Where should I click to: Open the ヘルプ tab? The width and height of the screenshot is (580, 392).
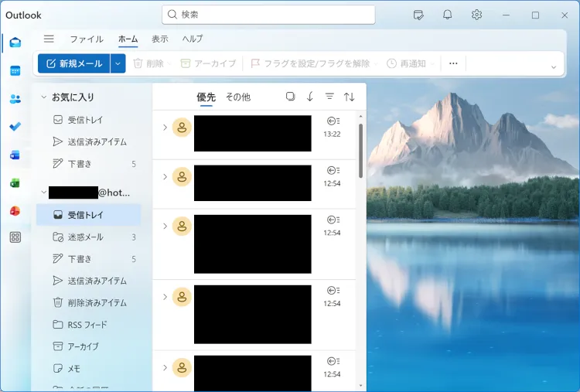coord(193,39)
